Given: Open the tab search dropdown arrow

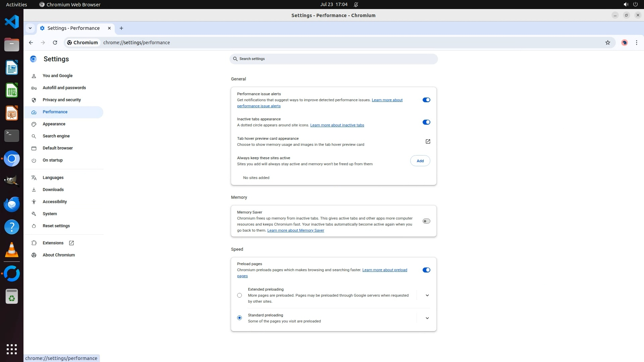Looking at the screenshot, I should (30, 28).
